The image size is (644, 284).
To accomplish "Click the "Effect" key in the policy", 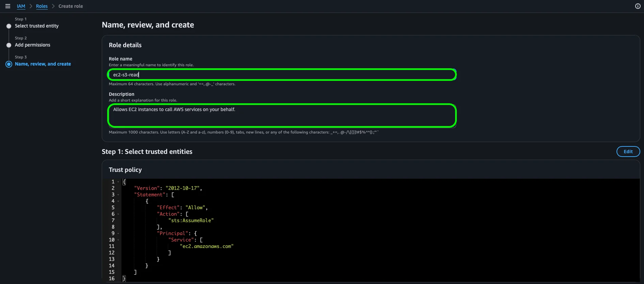I will (x=168, y=208).
